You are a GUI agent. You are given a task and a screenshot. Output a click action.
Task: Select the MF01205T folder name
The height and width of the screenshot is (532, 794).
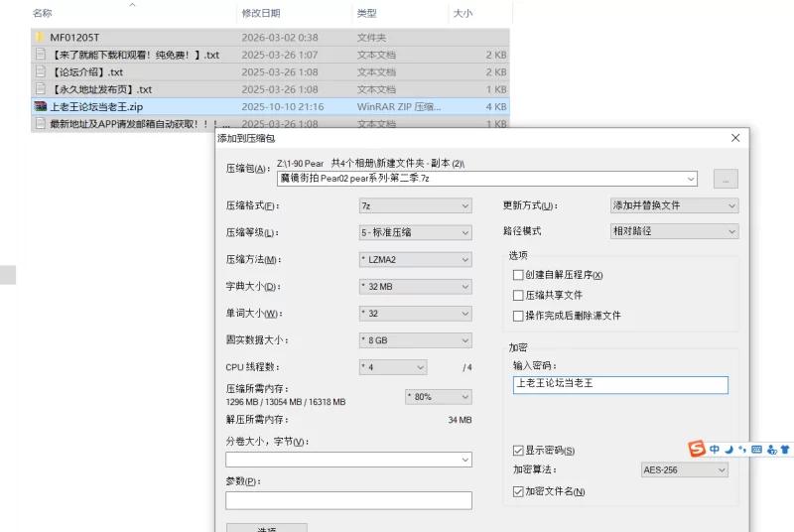click(74, 38)
